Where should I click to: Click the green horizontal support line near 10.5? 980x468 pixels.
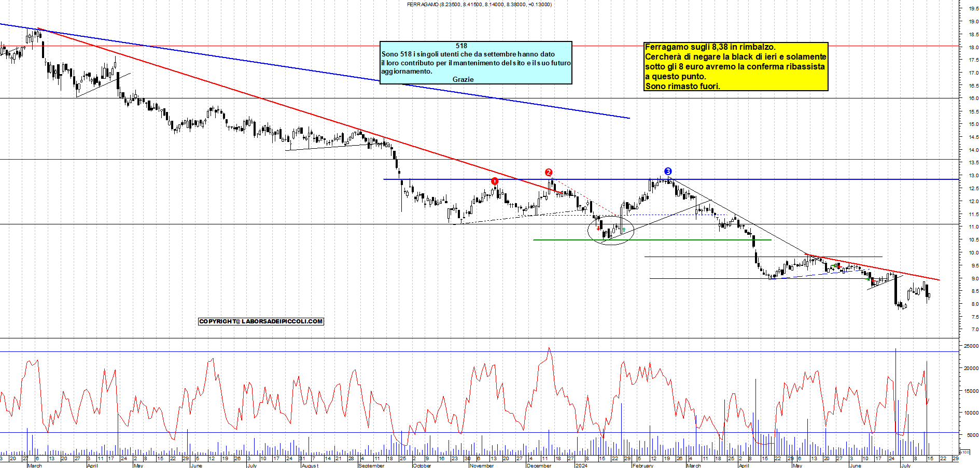(x=652, y=240)
